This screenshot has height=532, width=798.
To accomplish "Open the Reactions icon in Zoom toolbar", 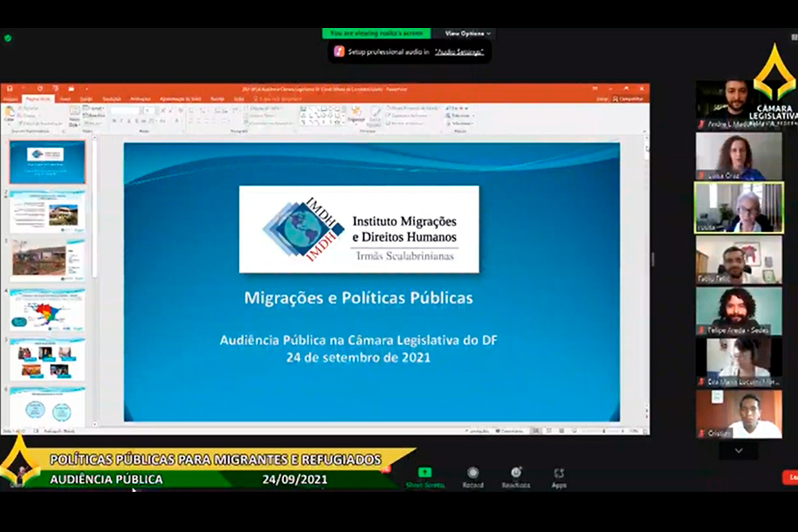I will pyautogui.click(x=516, y=473).
